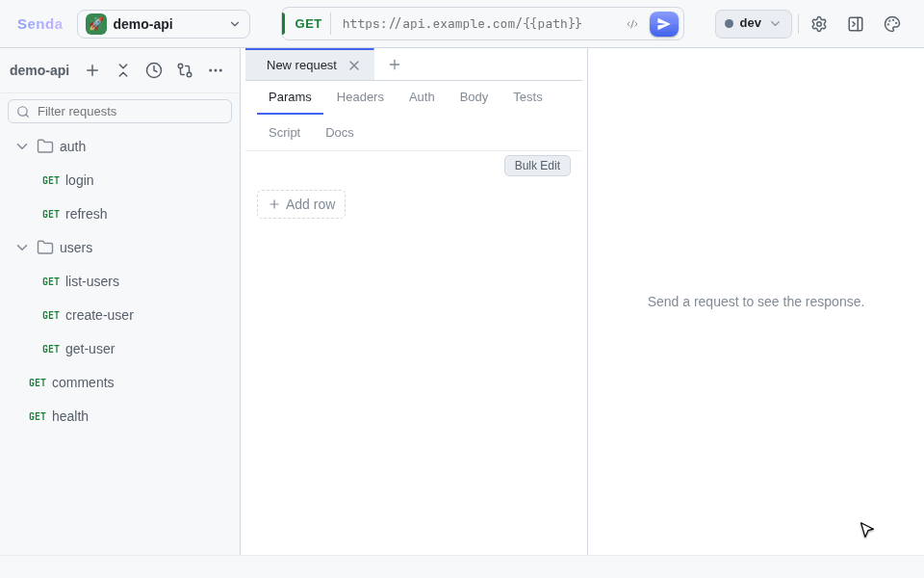Click the users folder icon

tap(45, 248)
